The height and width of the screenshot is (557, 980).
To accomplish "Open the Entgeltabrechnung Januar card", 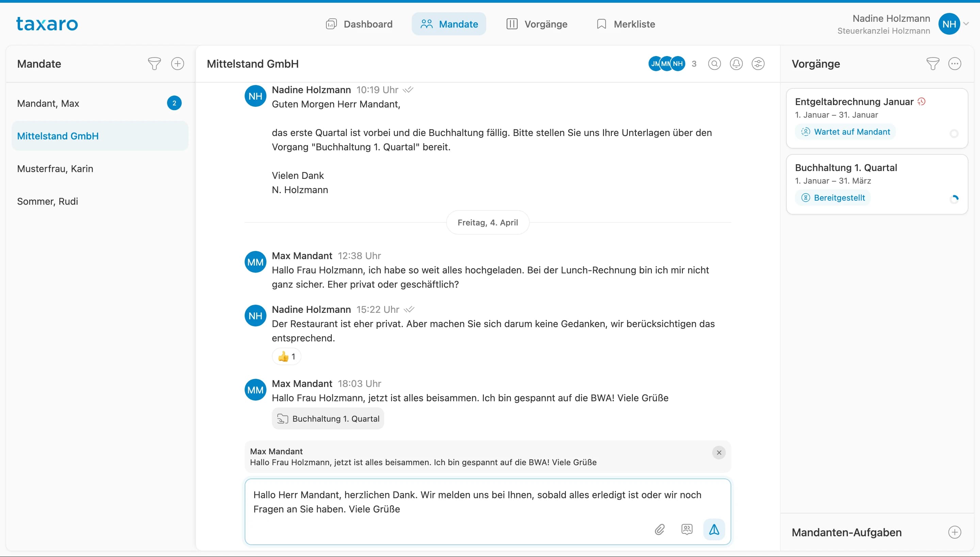I will coord(877,118).
